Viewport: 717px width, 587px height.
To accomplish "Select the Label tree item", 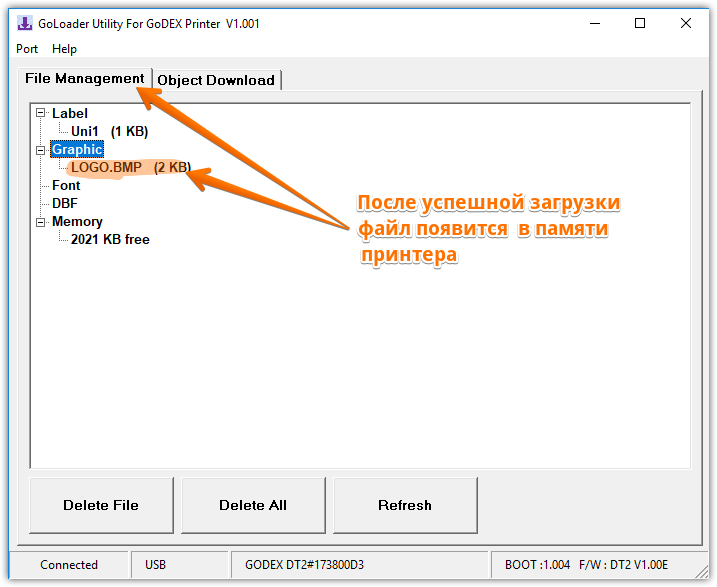I will tap(70, 113).
